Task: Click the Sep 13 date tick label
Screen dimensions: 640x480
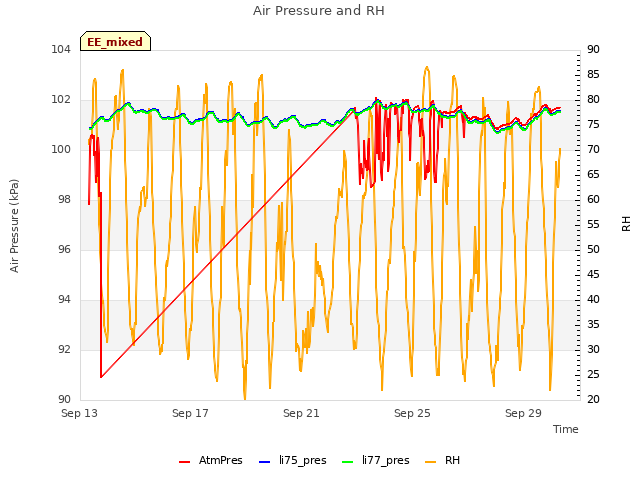Action: point(79,413)
